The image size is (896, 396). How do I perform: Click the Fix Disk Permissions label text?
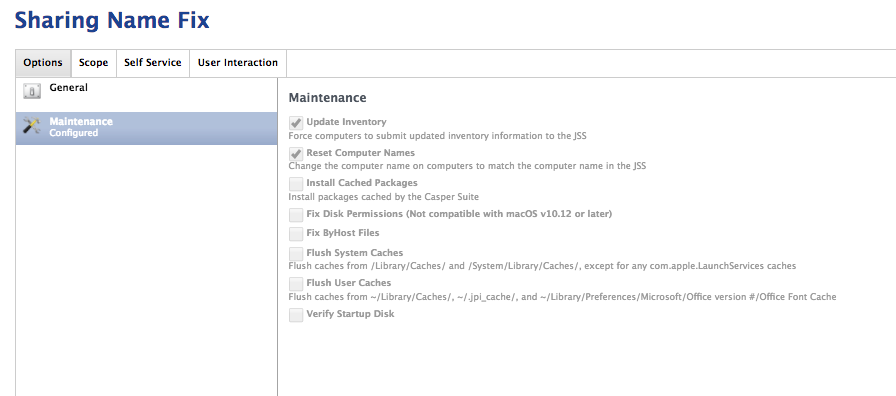(459, 214)
